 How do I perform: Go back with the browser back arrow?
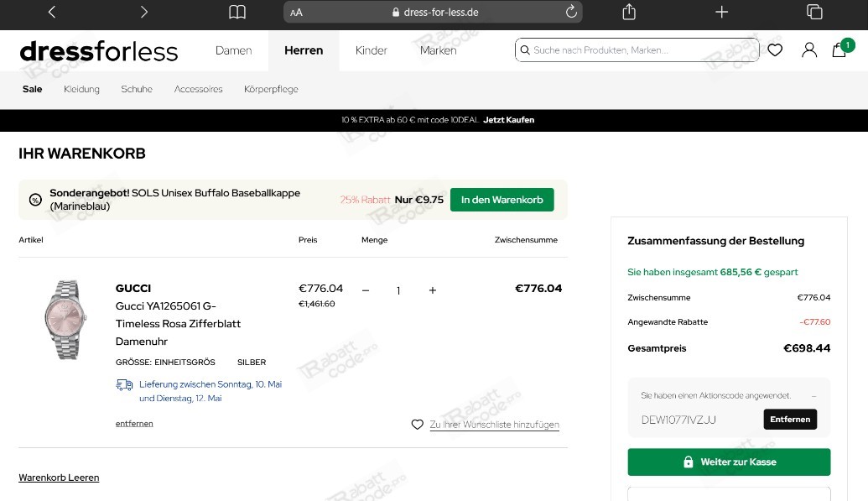pyautogui.click(x=52, y=12)
